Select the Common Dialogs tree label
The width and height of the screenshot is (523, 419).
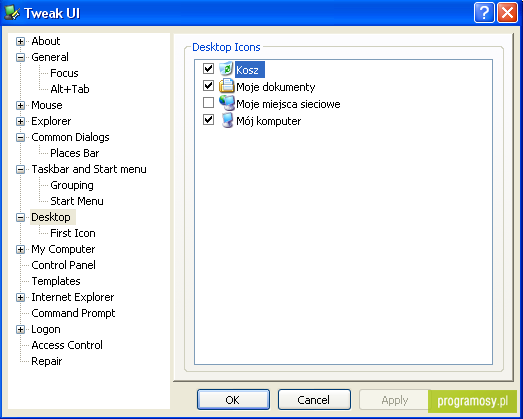(70, 137)
